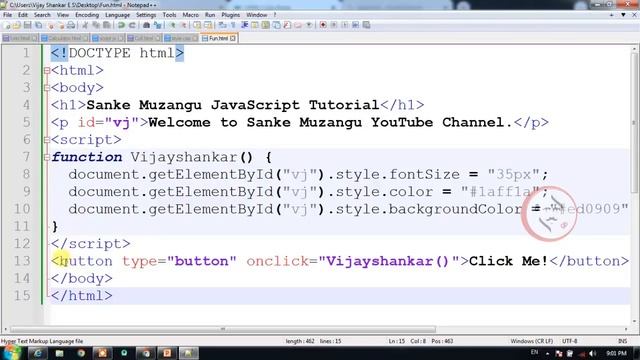
Task: Open the Settings menu
Action: click(x=146, y=15)
